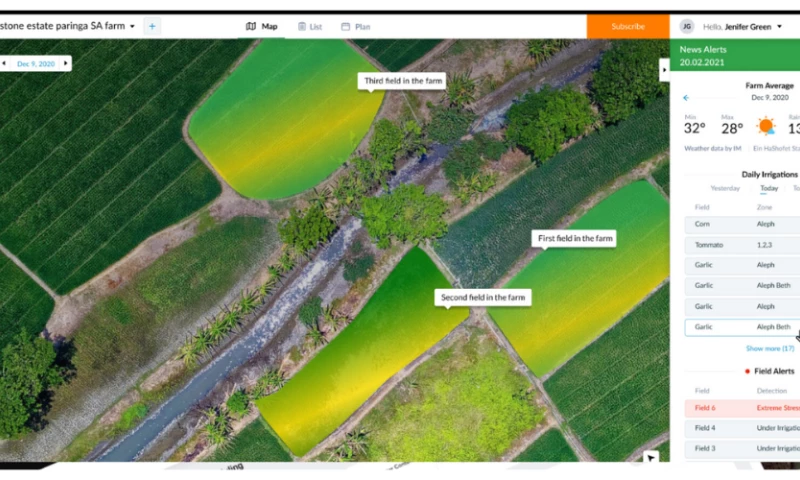The width and height of the screenshot is (800, 480).
Task: Click the orange Subscribe button
Action: [627, 26]
